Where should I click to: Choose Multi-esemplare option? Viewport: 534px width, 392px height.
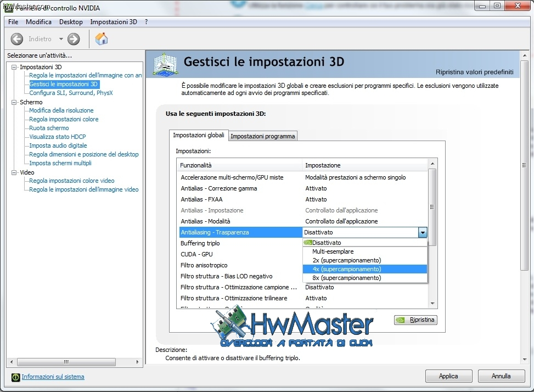[x=365, y=251]
